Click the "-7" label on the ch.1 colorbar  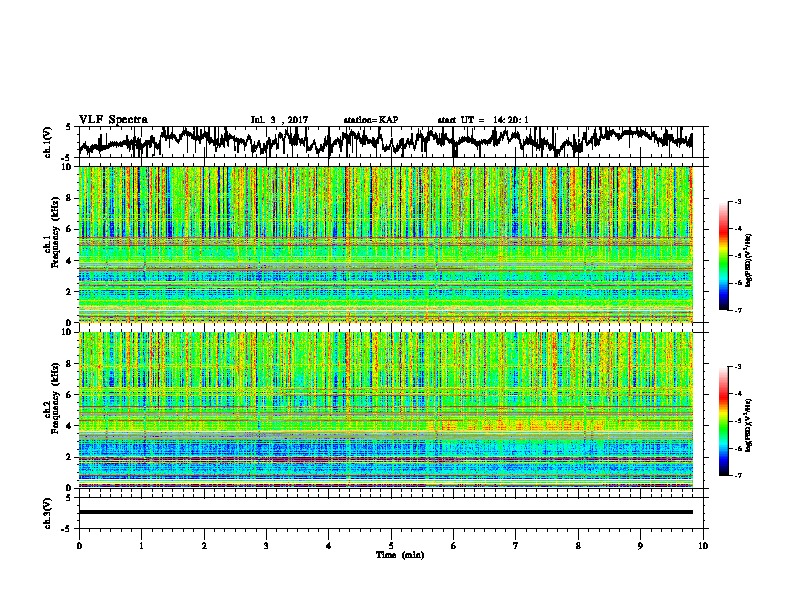(x=738, y=310)
